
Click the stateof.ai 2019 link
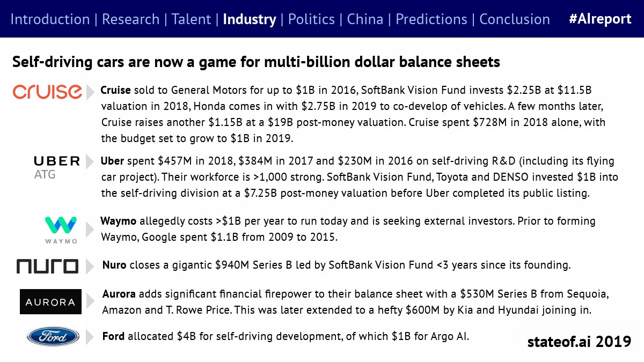coord(579,342)
